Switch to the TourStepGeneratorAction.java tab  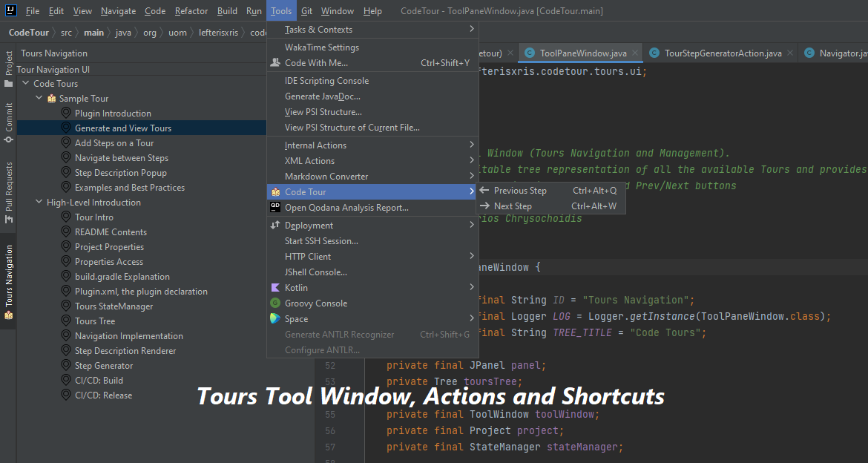coord(723,53)
